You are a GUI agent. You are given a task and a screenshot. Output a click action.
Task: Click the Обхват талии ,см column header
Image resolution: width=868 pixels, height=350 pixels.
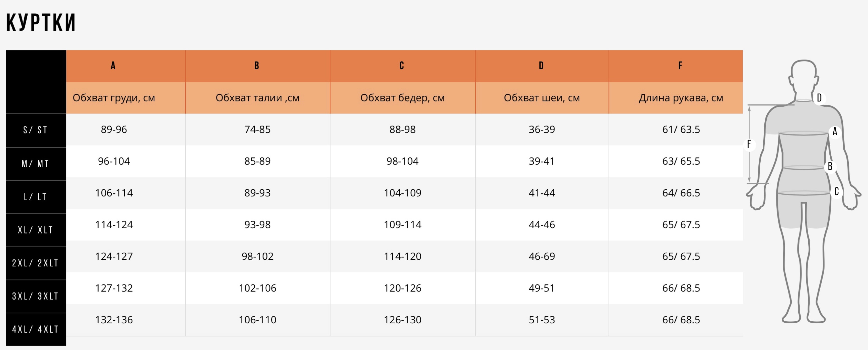tap(257, 98)
